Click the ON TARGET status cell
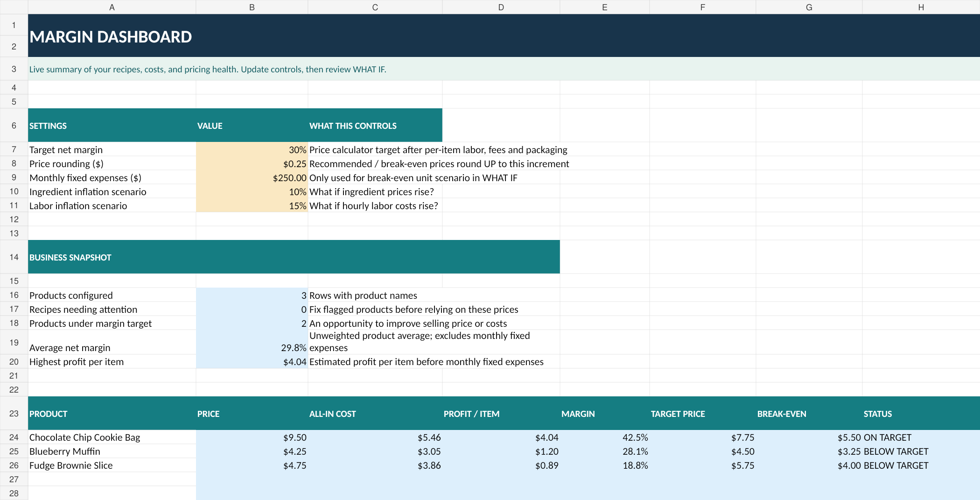Screen dimensions: 980x500 coord(921,437)
